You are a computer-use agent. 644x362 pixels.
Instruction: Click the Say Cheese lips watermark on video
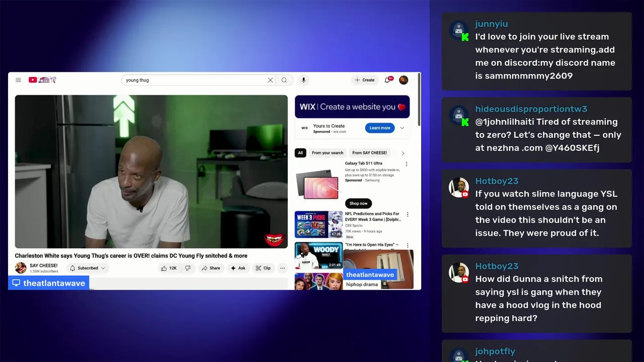click(274, 240)
